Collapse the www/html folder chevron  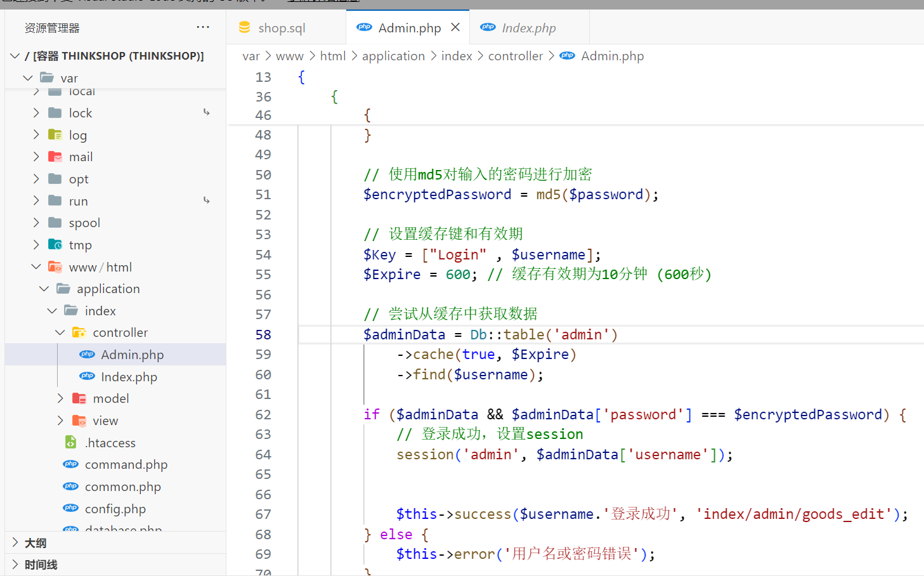point(36,267)
